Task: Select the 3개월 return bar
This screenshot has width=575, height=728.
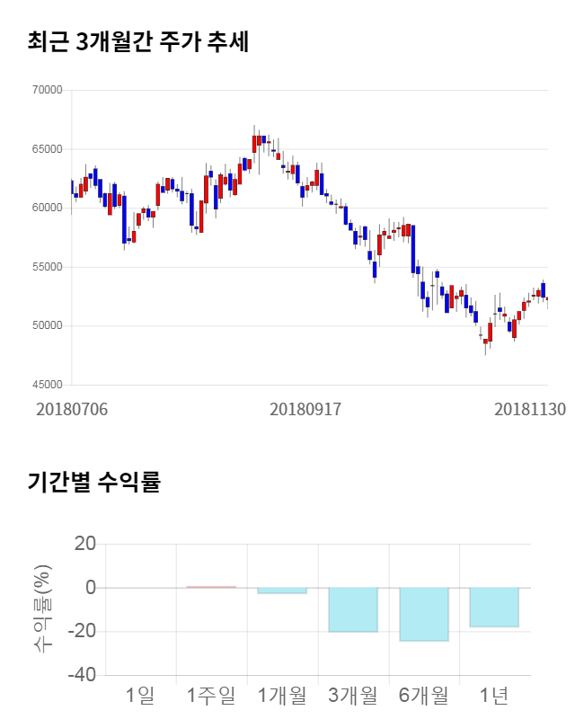Action: click(353, 609)
